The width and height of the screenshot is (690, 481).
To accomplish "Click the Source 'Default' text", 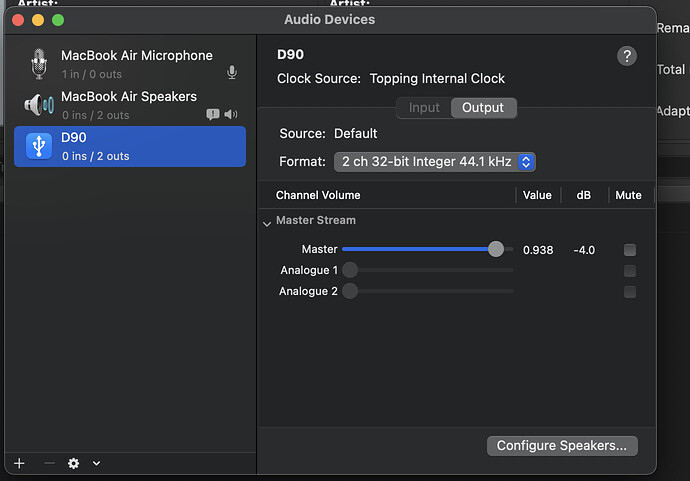I will click(356, 133).
